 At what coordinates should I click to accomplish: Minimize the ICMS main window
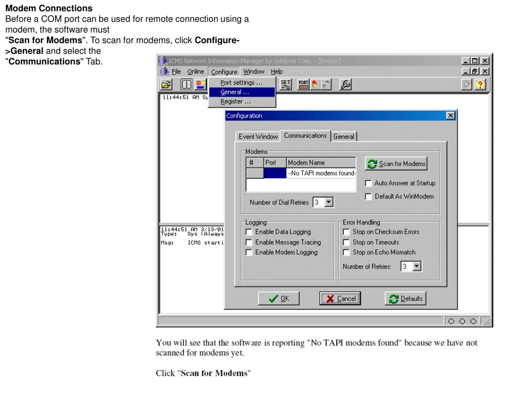point(465,61)
